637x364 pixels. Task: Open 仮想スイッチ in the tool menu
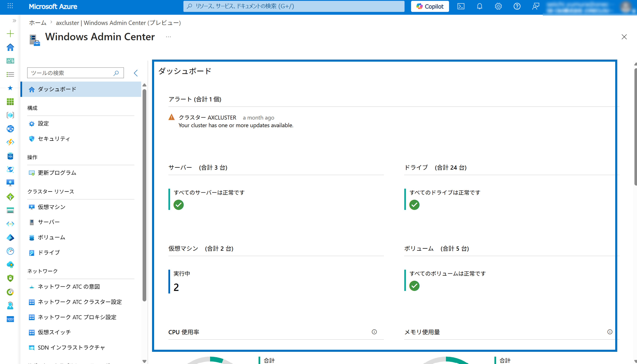tap(81, 332)
